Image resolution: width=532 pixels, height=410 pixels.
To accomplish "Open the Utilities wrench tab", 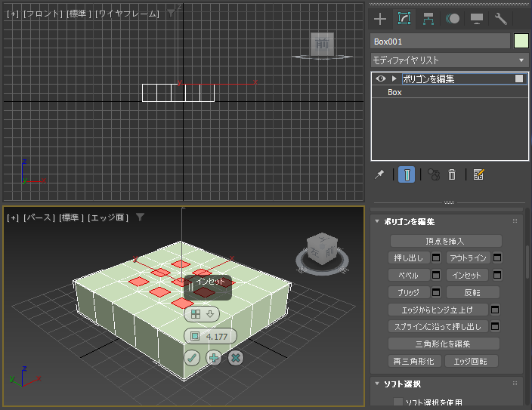I will (501, 19).
